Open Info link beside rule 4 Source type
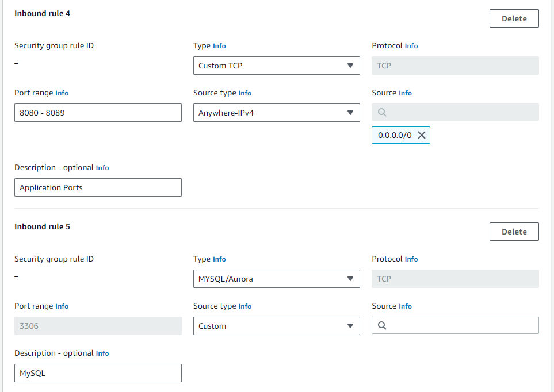554x392 pixels. 245,93
